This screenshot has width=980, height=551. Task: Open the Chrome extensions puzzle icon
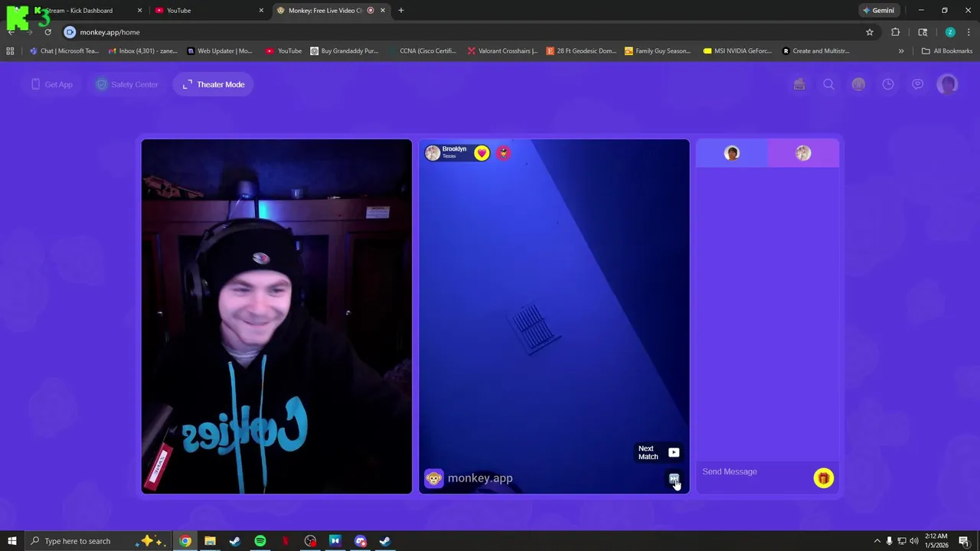[x=895, y=32]
